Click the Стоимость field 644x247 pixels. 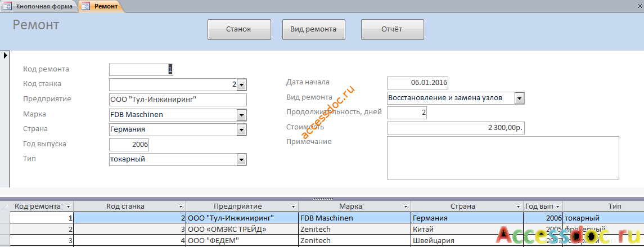[x=456, y=128]
